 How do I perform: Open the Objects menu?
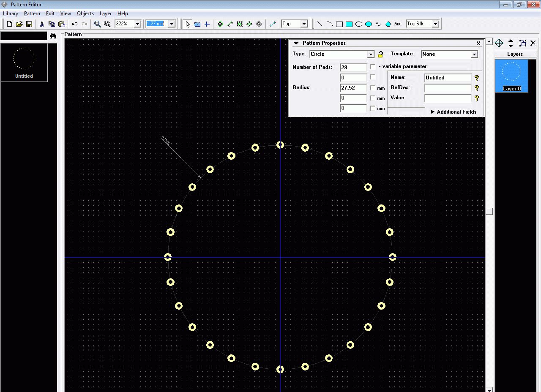coord(85,14)
